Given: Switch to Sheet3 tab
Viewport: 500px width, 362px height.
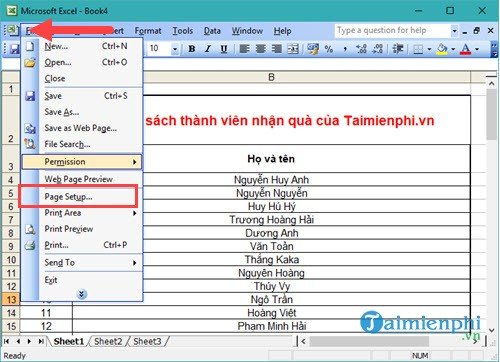Looking at the screenshot, I should 147,341.
